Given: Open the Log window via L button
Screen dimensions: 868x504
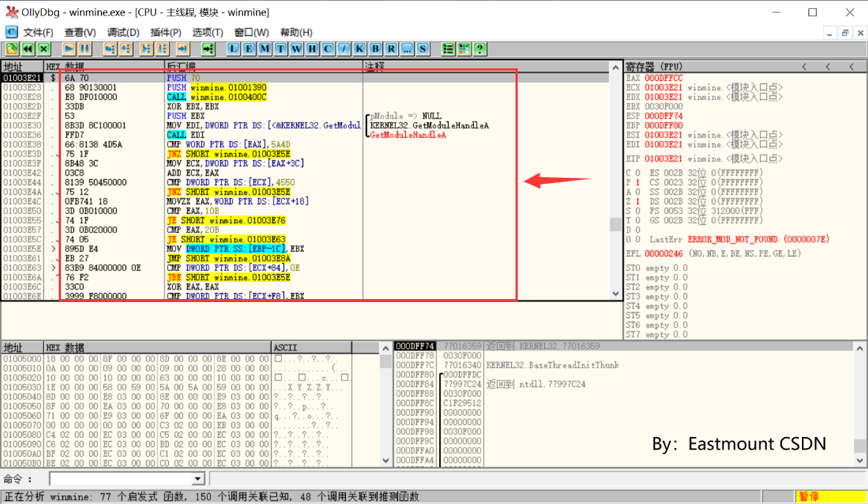Looking at the screenshot, I should [233, 48].
